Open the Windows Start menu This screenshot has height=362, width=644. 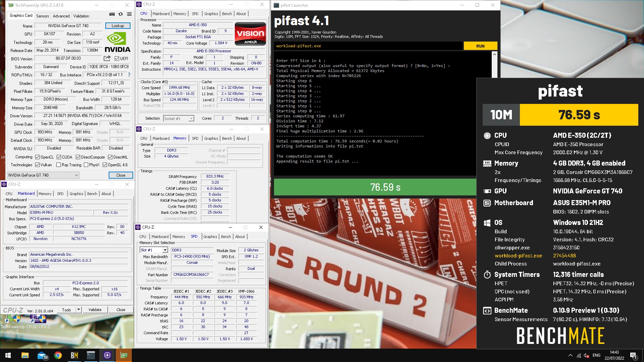8,355
